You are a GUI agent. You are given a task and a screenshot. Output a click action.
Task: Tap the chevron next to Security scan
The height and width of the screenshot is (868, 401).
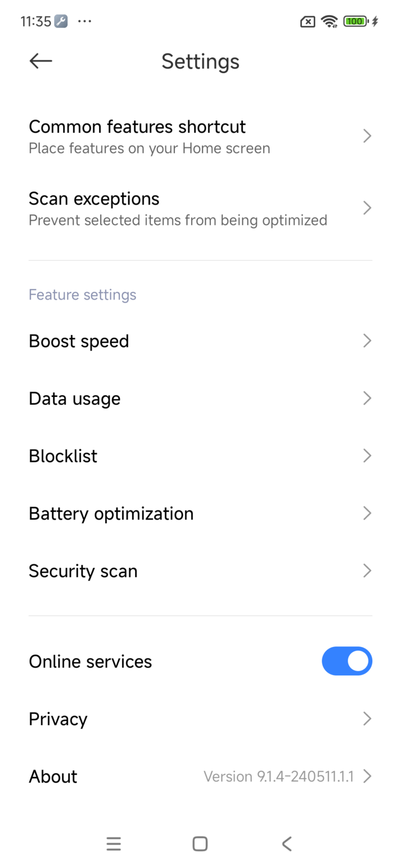tap(367, 571)
